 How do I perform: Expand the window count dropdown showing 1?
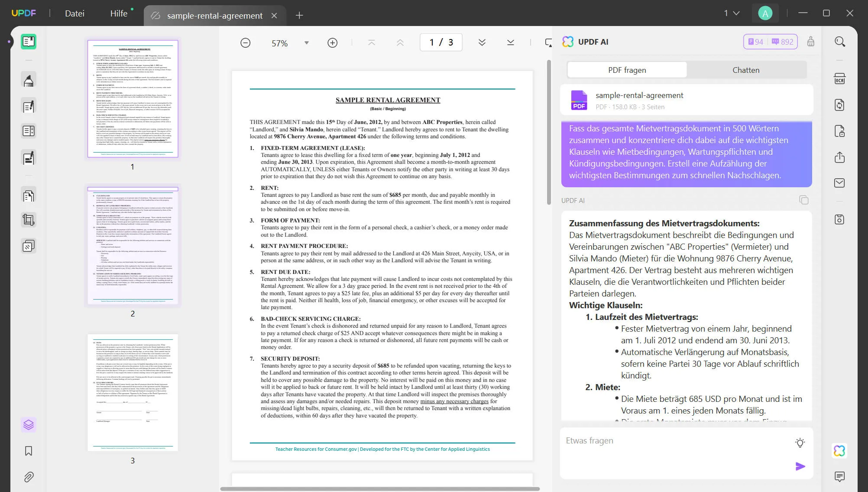pos(732,13)
